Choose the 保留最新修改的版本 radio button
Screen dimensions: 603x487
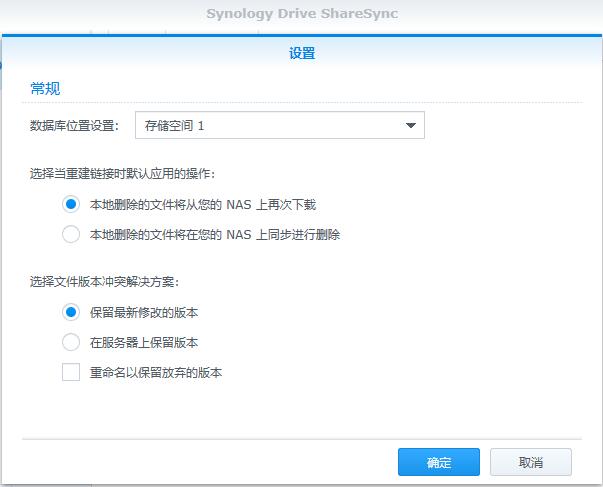[71, 312]
